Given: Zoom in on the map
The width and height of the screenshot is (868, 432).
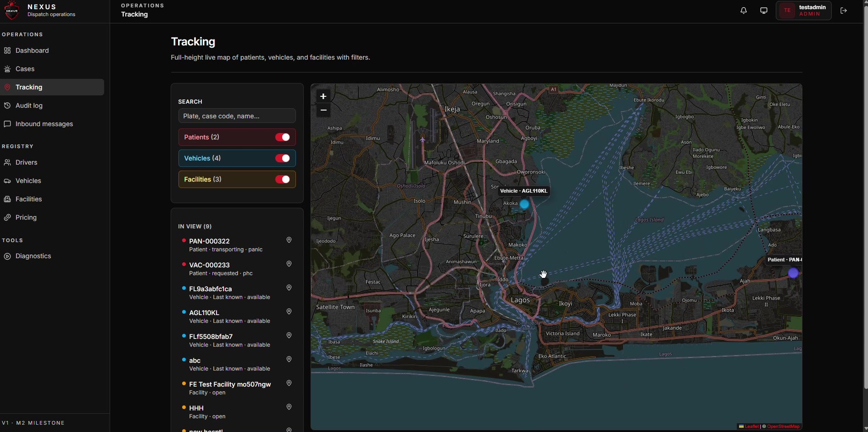Looking at the screenshot, I should coord(324,96).
